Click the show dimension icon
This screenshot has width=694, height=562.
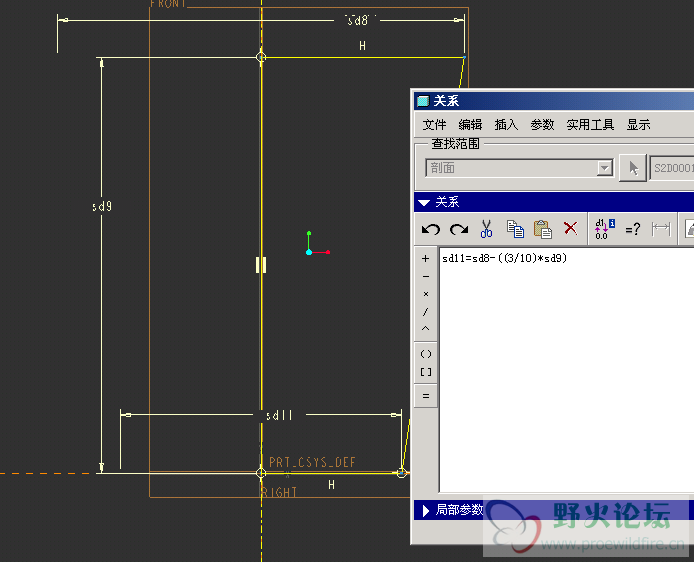(x=661, y=229)
